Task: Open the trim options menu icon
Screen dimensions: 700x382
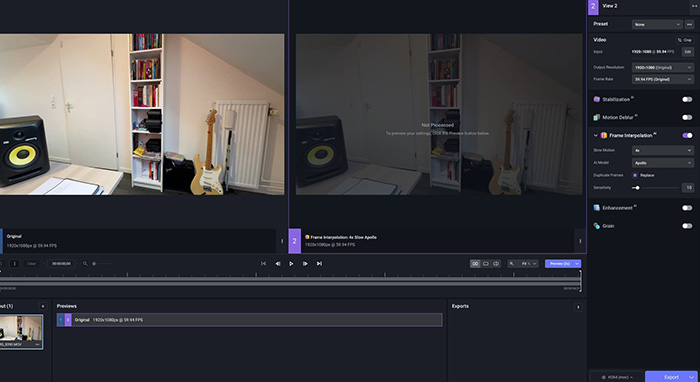Action: [x=14, y=264]
